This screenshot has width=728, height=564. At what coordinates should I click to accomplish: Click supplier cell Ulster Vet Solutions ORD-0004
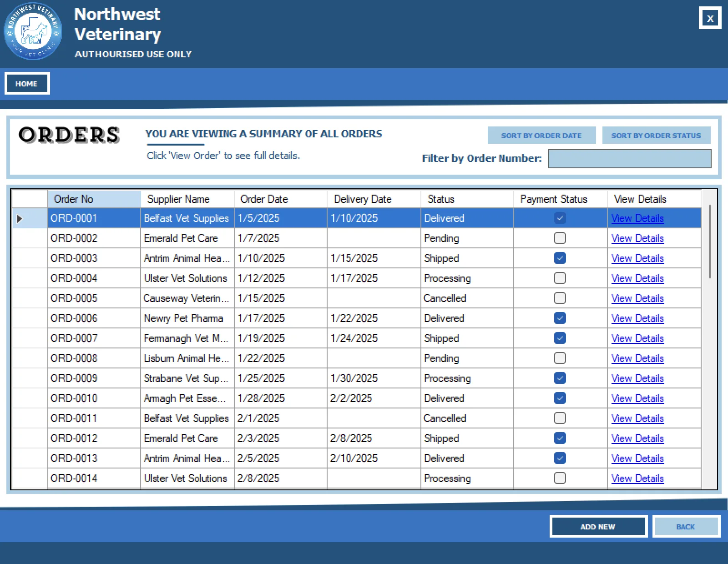[187, 278]
